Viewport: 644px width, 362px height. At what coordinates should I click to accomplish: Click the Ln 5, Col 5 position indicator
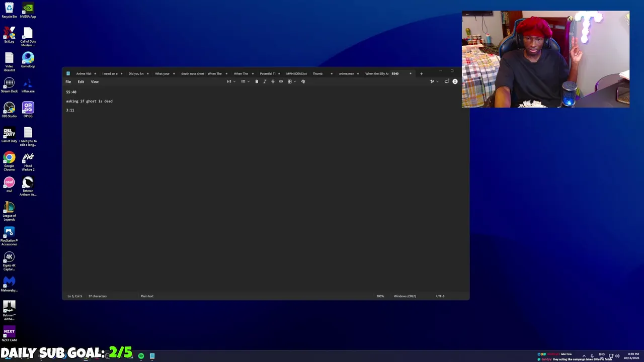[74, 296]
